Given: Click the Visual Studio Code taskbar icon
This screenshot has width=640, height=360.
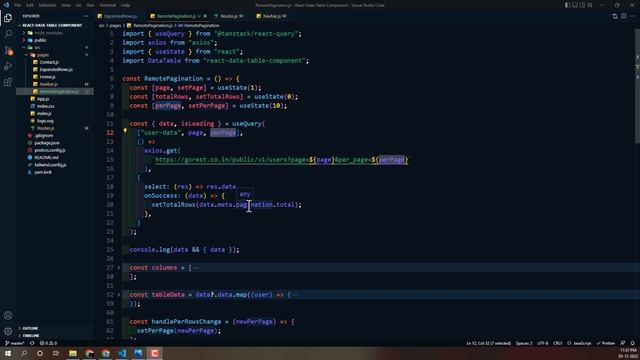Looking at the screenshot, I should click(122, 353).
